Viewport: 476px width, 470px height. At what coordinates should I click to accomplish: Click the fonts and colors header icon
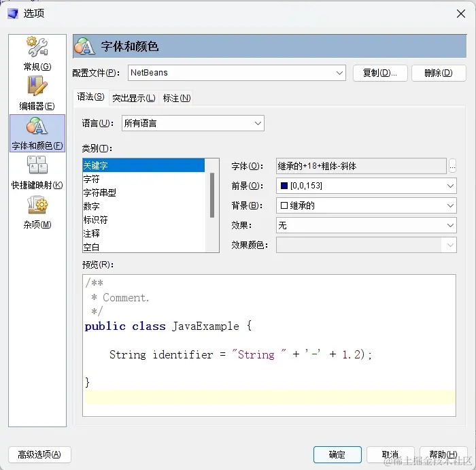click(84, 46)
